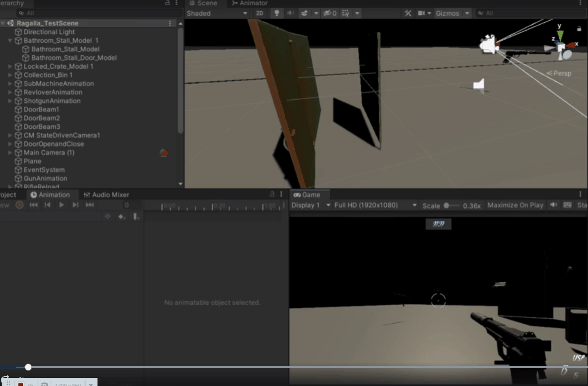Expand Locked_Crate_Model 1 tree node
The image size is (588, 386).
click(x=10, y=66)
